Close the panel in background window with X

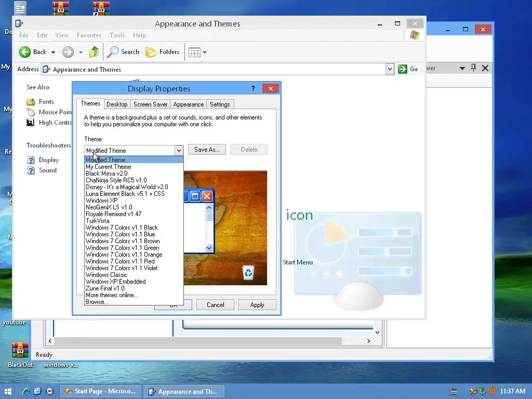[x=486, y=68]
